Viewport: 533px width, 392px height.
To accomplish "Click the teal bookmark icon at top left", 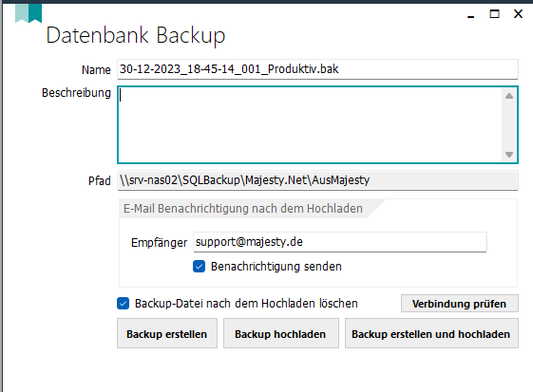I will [29, 13].
